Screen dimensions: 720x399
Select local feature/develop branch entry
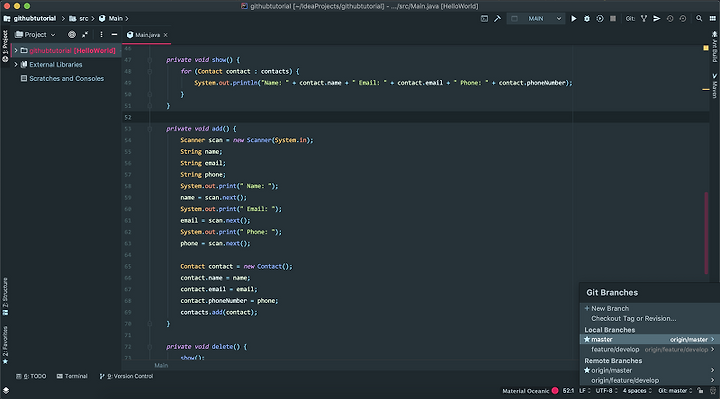pyautogui.click(x=650, y=349)
